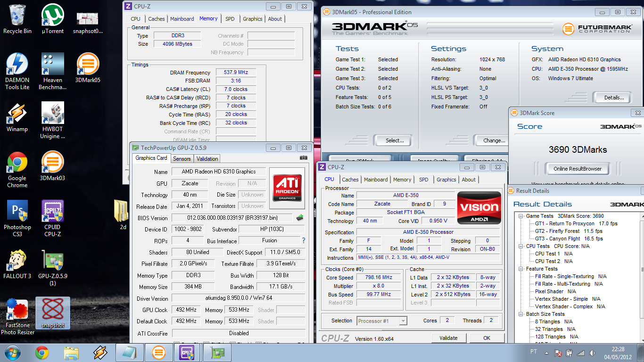Collapse the Game Tests tree node
Viewport: 644px width, 362px height.
(521, 216)
